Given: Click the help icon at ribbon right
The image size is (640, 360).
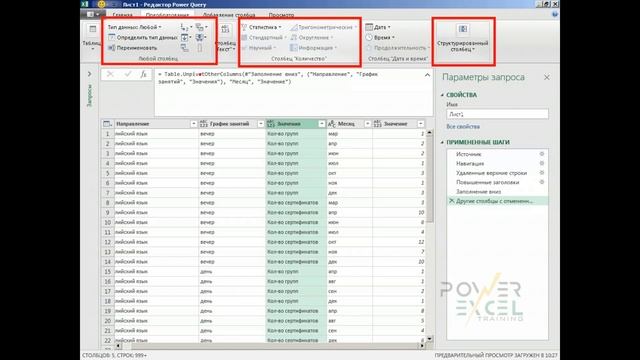Looking at the screenshot, I should [555, 14].
